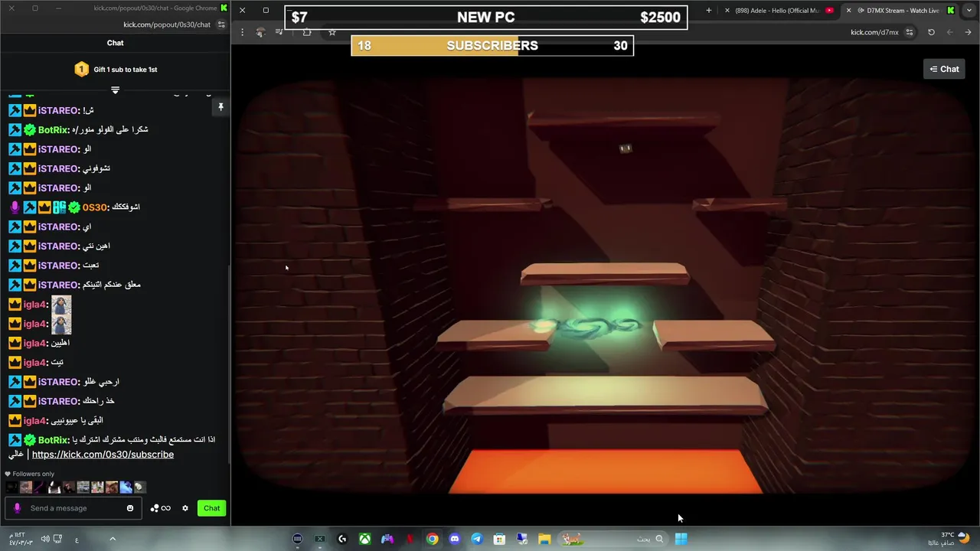Open Discord from the taskbar
This screenshot has height=551, width=980.
(455, 539)
